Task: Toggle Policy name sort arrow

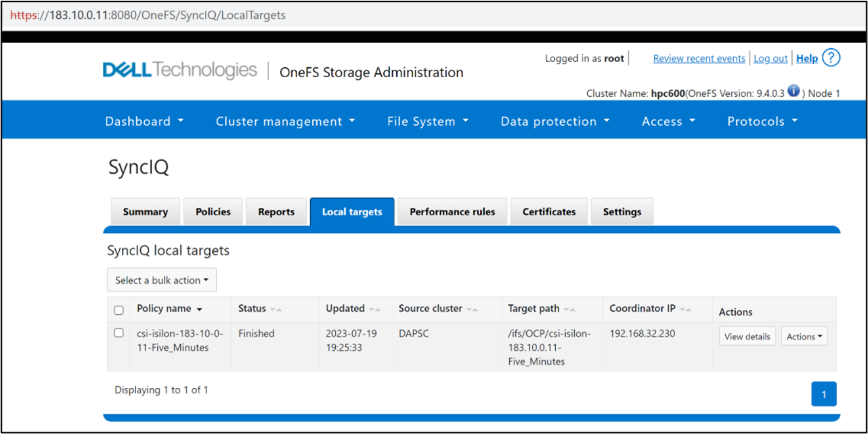Action: pos(199,310)
